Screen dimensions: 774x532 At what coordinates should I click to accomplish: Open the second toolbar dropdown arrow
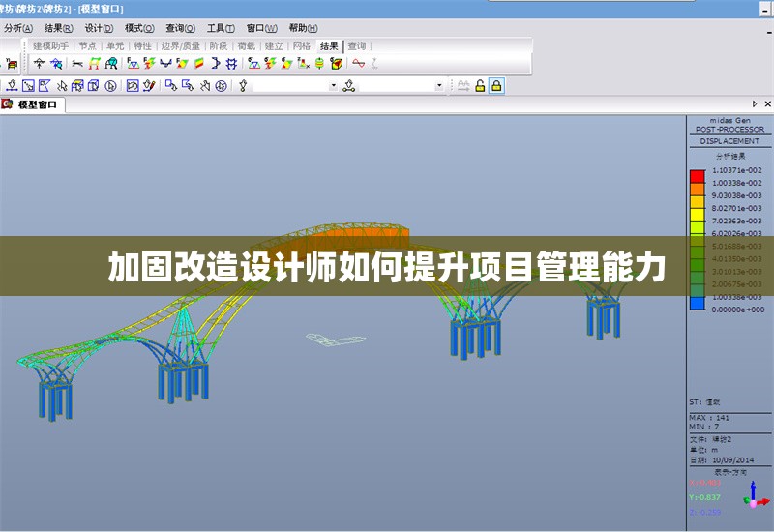(x=439, y=86)
